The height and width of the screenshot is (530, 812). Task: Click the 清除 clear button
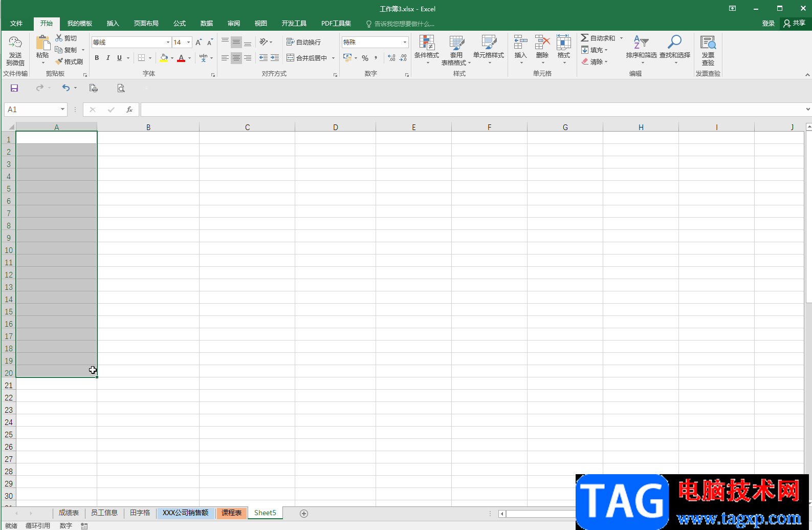click(595, 61)
